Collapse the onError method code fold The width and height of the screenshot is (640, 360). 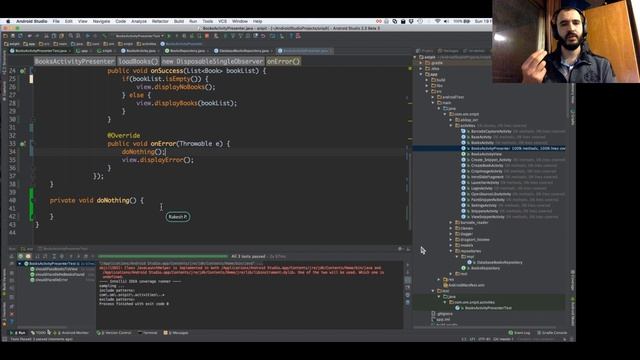click(x=32, y=144)
